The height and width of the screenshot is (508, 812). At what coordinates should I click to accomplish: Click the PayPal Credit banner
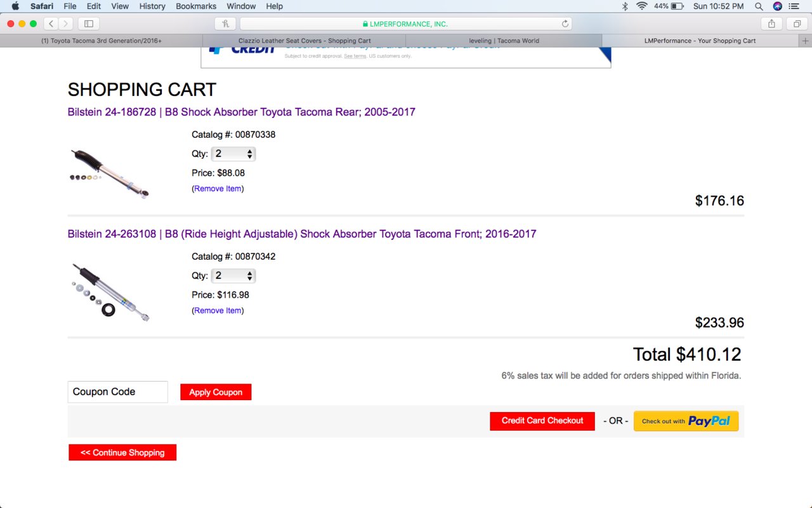tap(406, 57)
